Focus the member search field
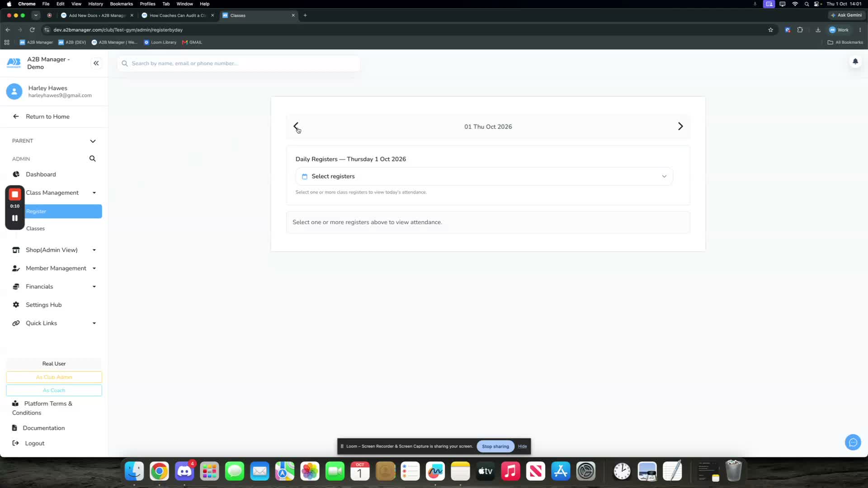Image resolution: width=868 pixels, height=488 pixels. (x=239, y=63)
